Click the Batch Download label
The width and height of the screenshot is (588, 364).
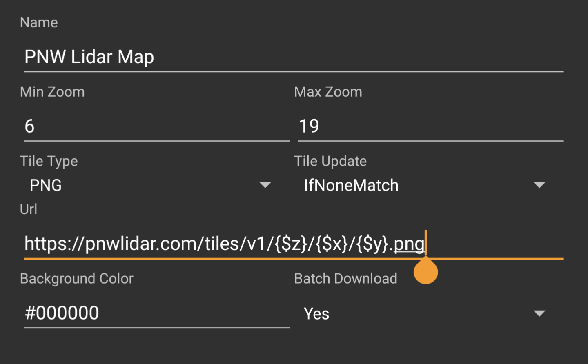tap(345, 279)
